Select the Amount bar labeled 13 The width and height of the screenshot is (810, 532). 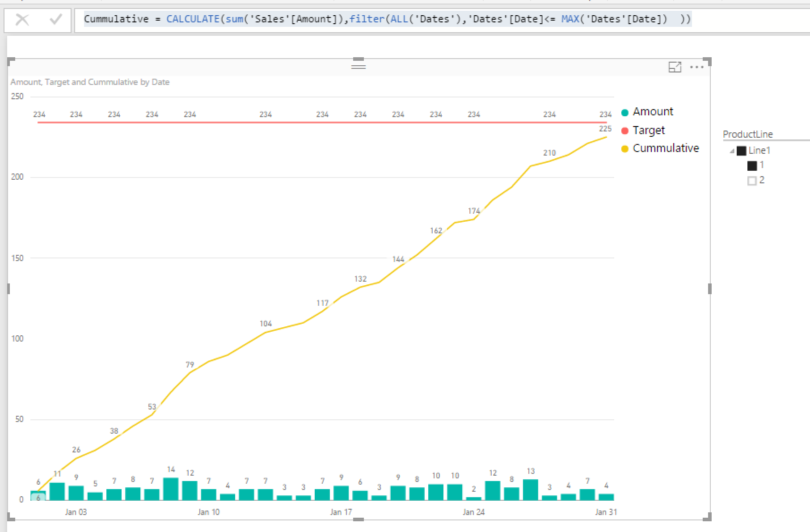[x=531, y=490]
